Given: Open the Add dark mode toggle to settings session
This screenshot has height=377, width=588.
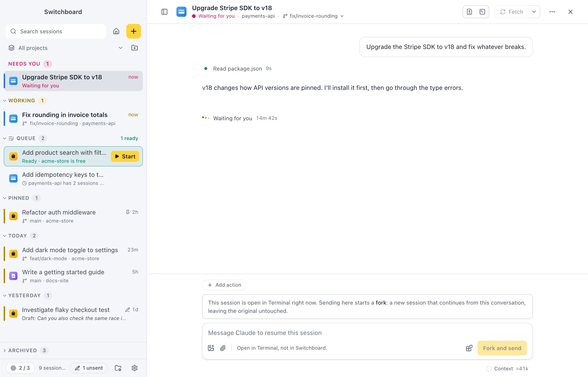Looking at the screenshot, I should pos(73,254).
